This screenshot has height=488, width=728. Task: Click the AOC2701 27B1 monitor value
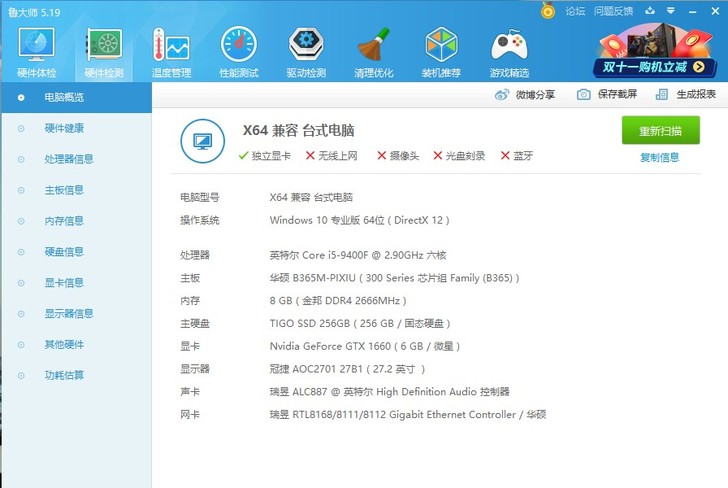click(347, 369)
